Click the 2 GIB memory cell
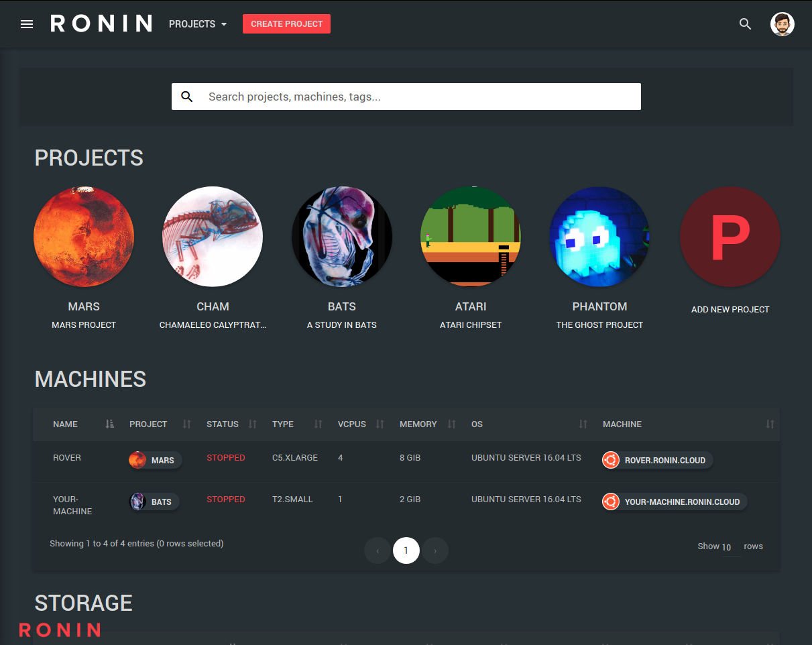 (410, 500)
